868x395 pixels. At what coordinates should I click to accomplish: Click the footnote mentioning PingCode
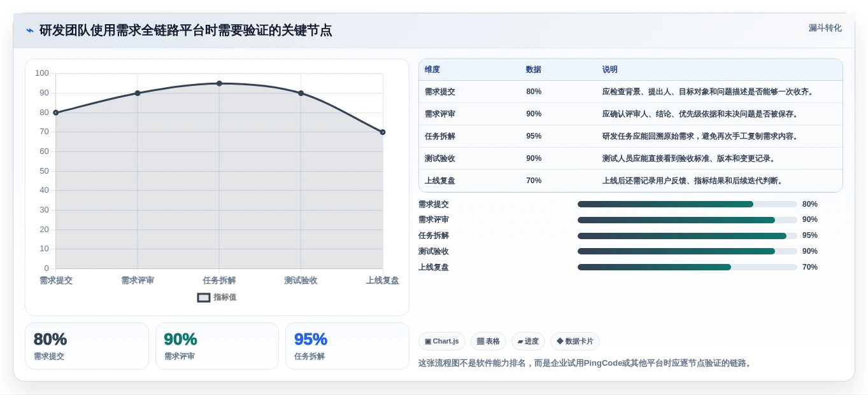(586, 363)
